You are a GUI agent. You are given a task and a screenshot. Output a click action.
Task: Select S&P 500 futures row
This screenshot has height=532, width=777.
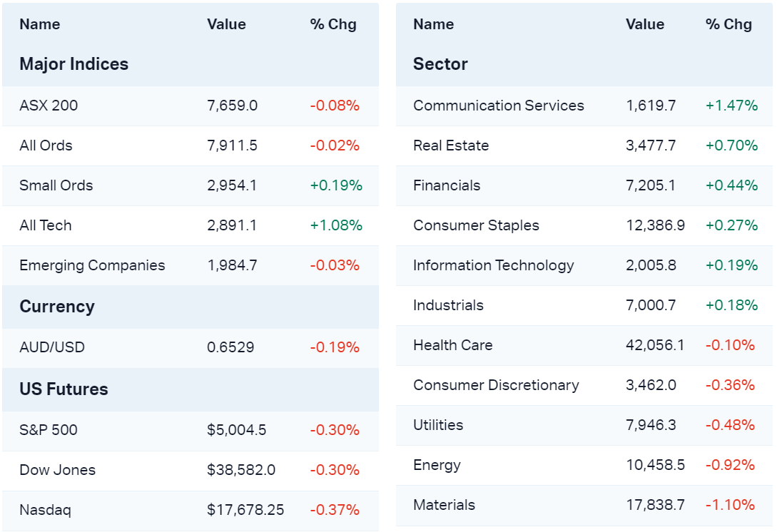pyautogui.click(x=49, y=430)
